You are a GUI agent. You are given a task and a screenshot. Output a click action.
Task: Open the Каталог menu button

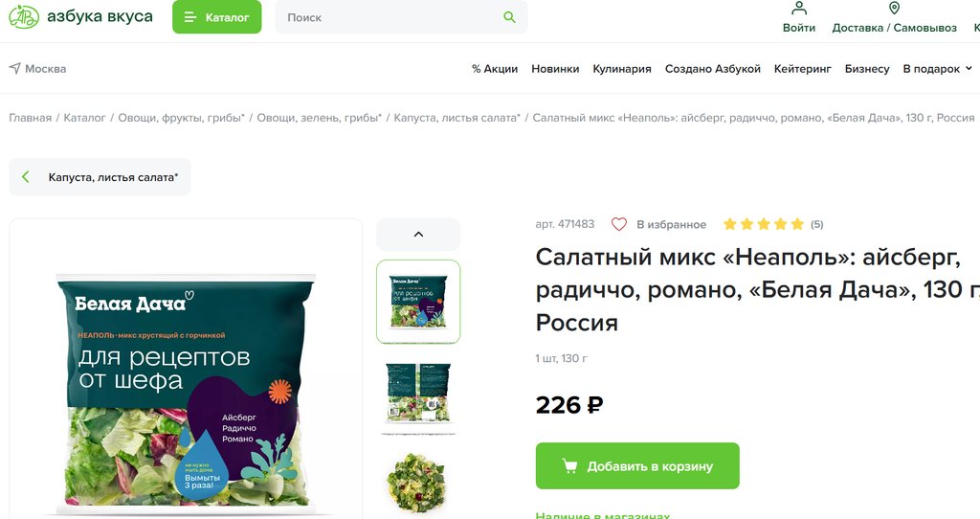pos(217,17)
